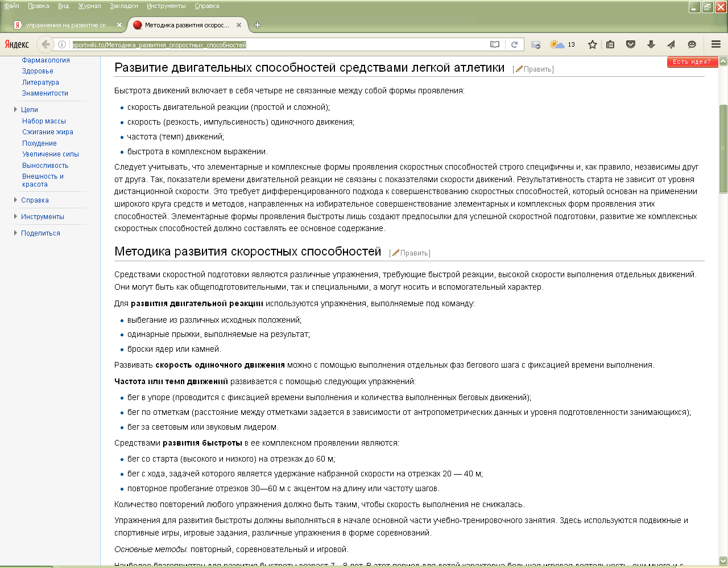The width and height of the screenshot is (728, 568).
Task: Open Firefox hamburger menu
Action: click(x=716, y=44)
